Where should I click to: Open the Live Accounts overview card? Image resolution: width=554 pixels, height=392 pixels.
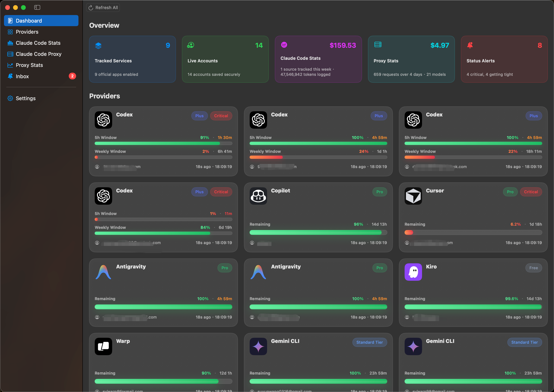[225, 59]
